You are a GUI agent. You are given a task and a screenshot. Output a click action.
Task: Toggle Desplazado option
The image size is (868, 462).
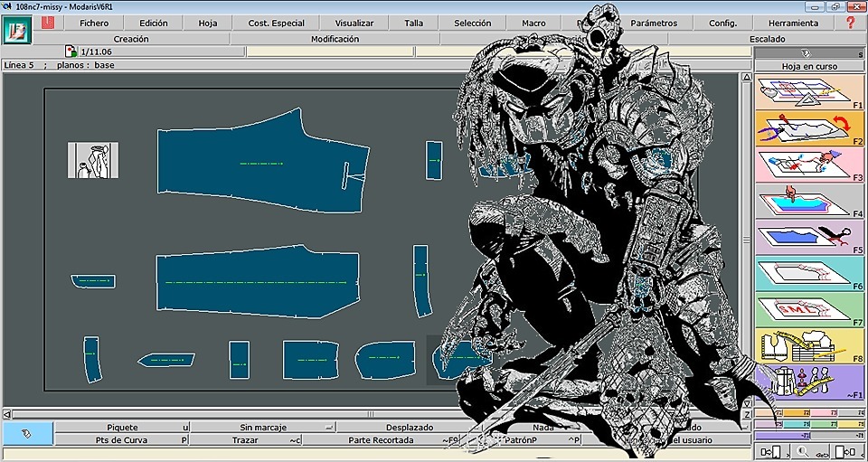(410, 427)
